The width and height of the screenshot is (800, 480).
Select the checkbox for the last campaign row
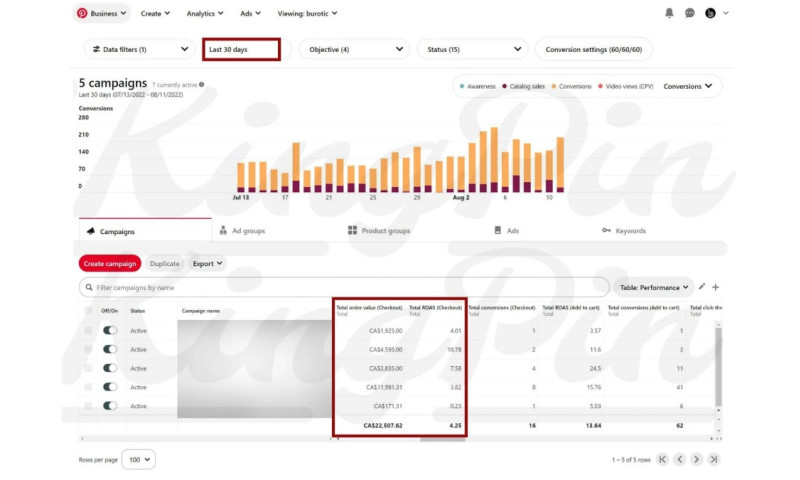tap(88, 406)
